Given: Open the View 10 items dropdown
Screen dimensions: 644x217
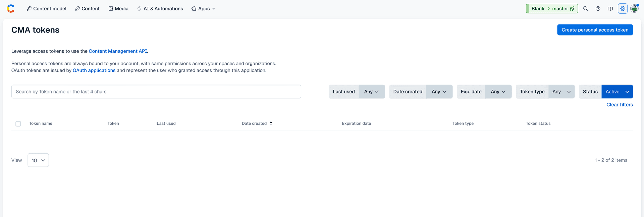Looking at the screenshot, I should coord(38,160).
